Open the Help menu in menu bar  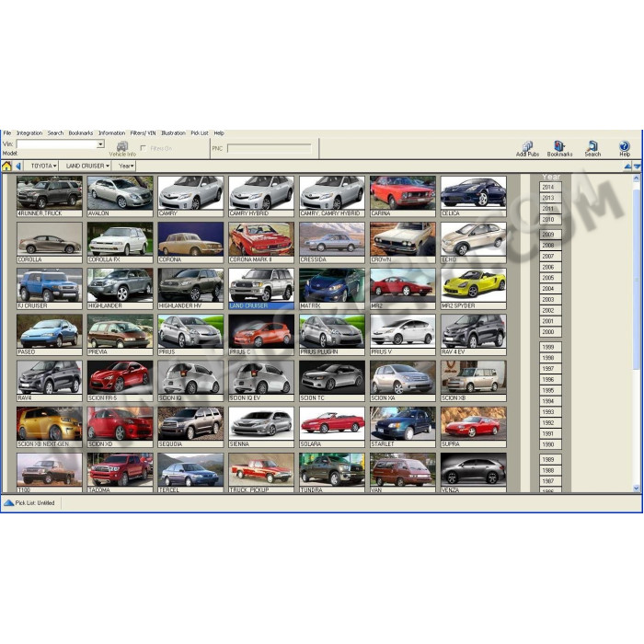[x=219, y=133]
